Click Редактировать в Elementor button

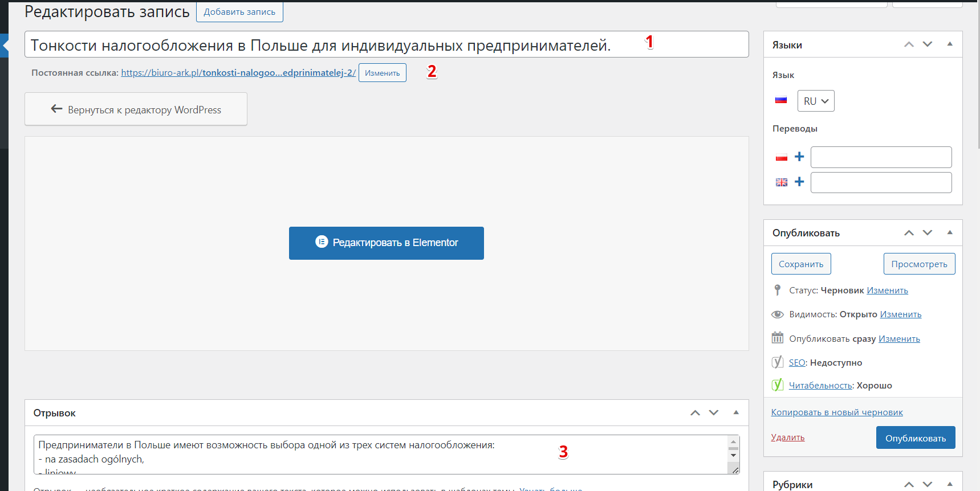pos(386,243)
